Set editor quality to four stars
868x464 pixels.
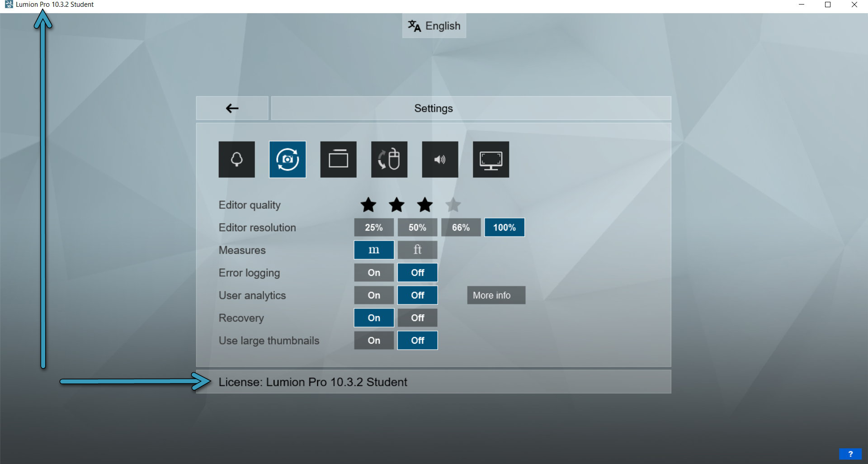coord(453,205)
